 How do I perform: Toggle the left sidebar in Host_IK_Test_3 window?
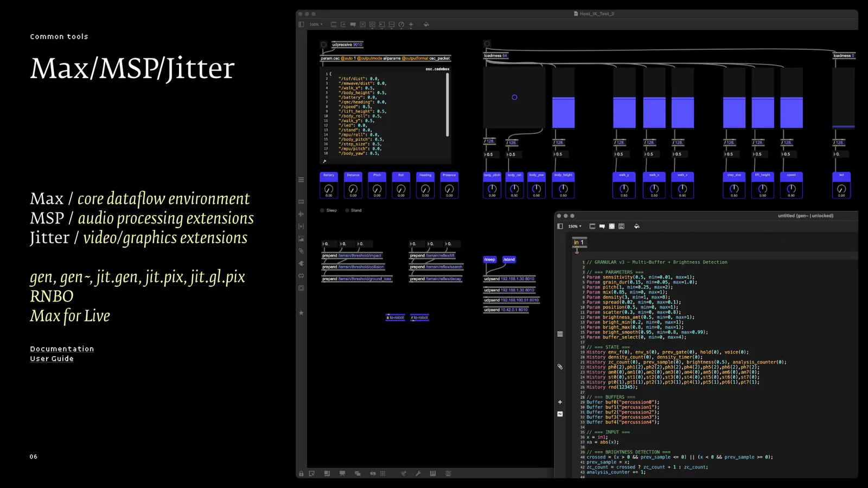tap(301, 24)
